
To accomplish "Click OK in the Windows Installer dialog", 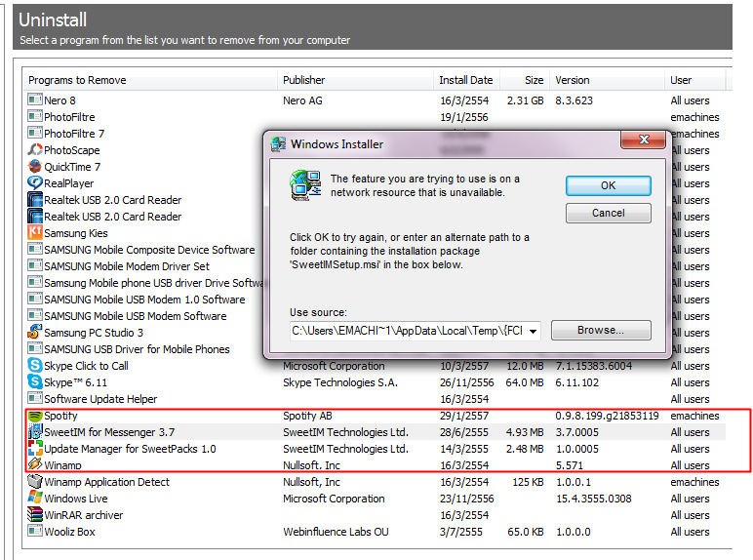I will 608,186.
